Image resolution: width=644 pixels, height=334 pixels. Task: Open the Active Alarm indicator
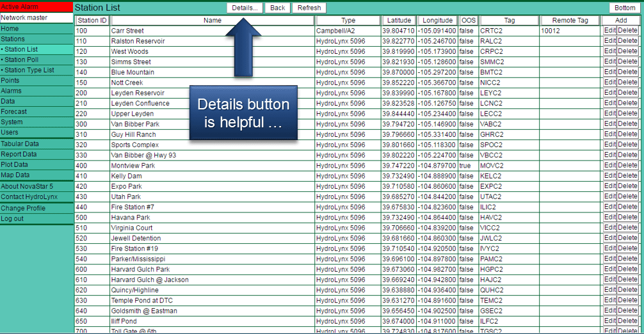pyautogui.click(x=36, y=6)
